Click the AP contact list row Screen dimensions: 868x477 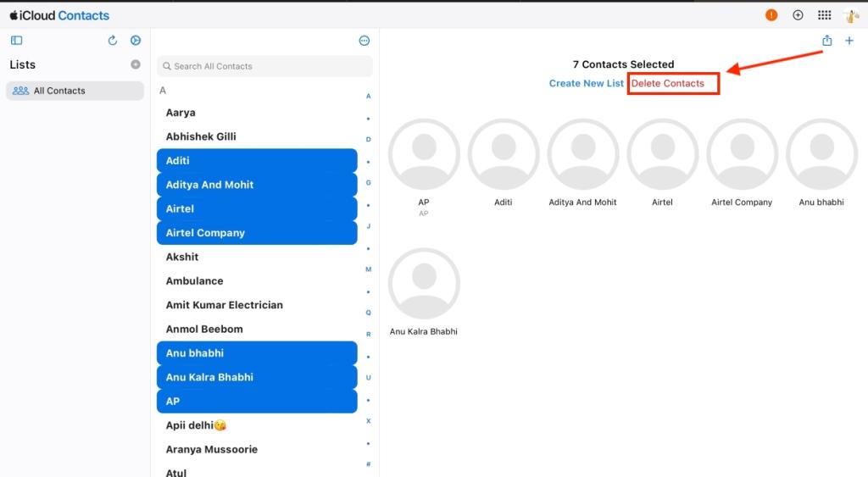coord(257,402)
